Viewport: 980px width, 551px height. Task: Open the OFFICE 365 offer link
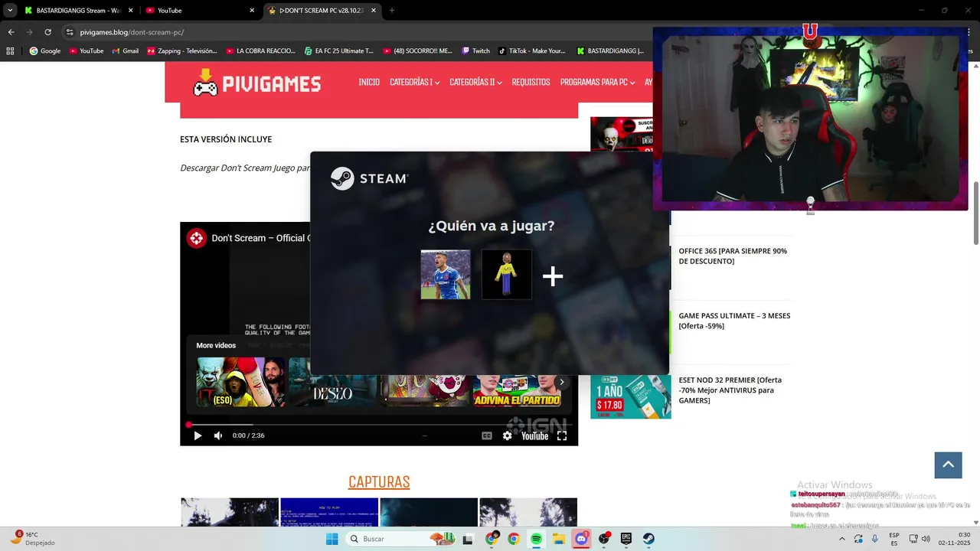[x=733, y=256]
